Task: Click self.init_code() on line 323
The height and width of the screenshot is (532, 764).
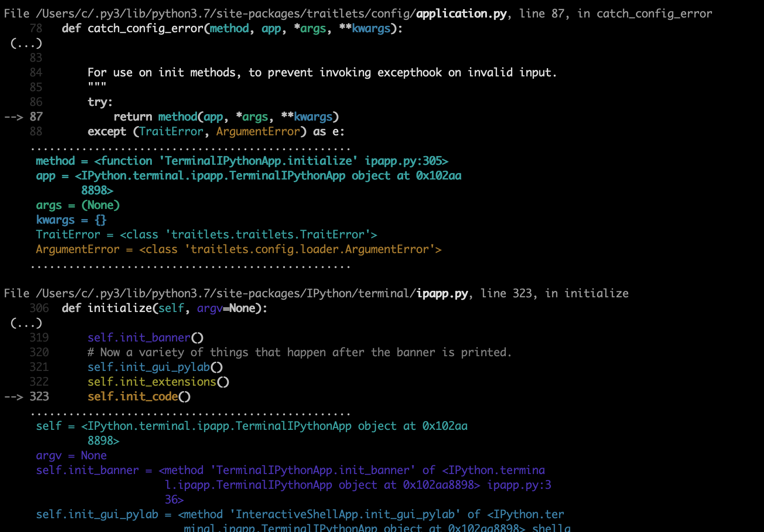Action: [139, 397]
